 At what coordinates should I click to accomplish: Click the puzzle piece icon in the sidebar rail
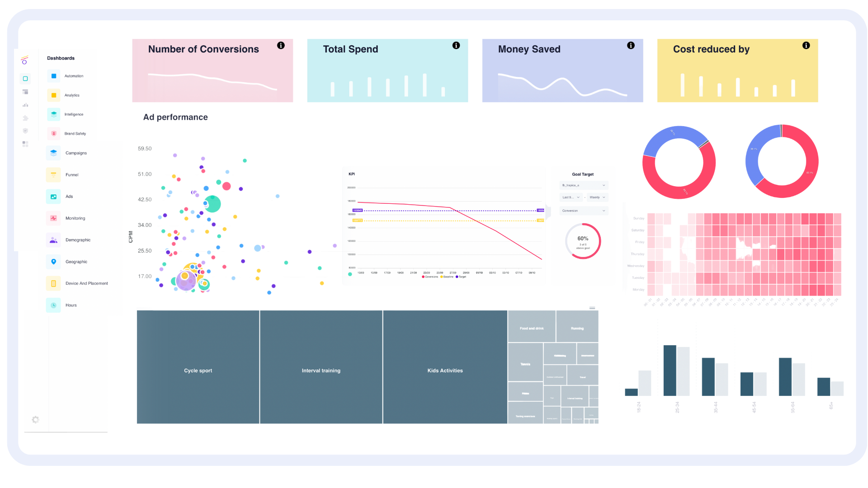click(x=25, y=118)
